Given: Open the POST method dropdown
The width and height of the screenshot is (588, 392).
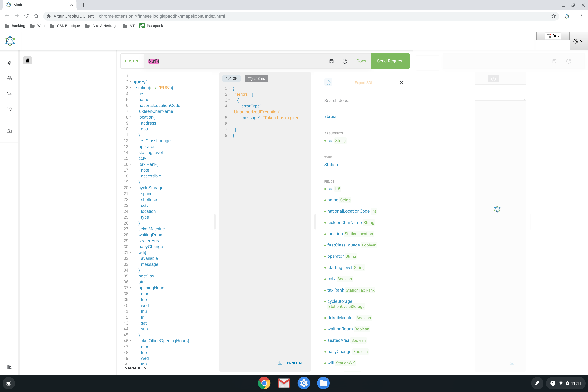Looking at the screenshot, I should 132,61.
